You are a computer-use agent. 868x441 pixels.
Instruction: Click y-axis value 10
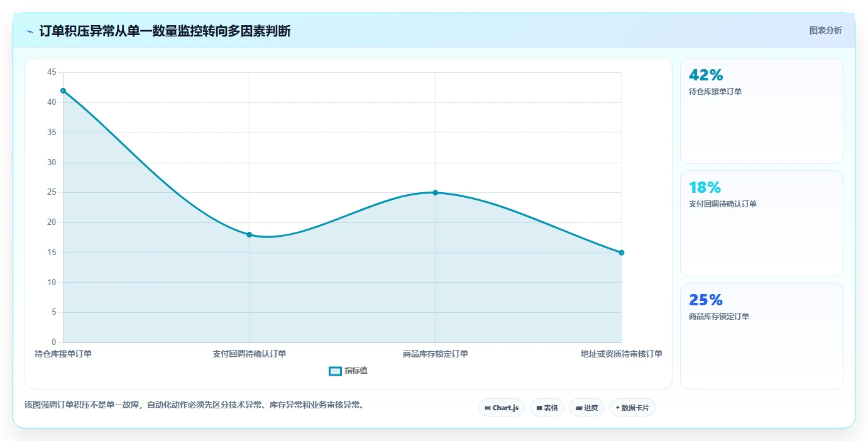(x=52, y=283)
